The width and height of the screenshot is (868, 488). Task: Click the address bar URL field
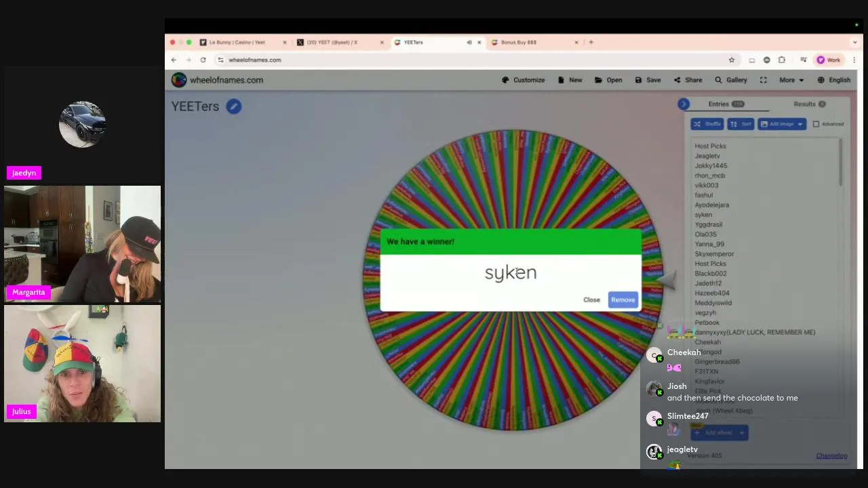pyautogui.click(x=475, y=60)
